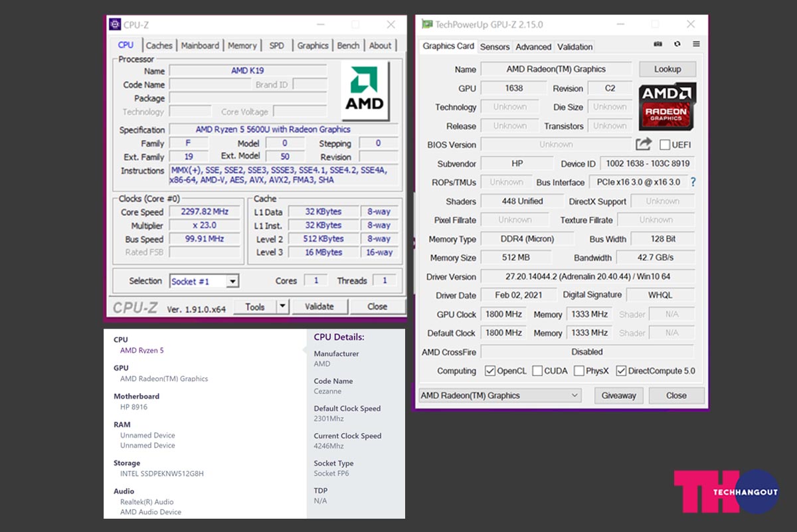Select Realtek(R) Audio under Audio
This screenshot has width=797, height=532.
(147, 502)
